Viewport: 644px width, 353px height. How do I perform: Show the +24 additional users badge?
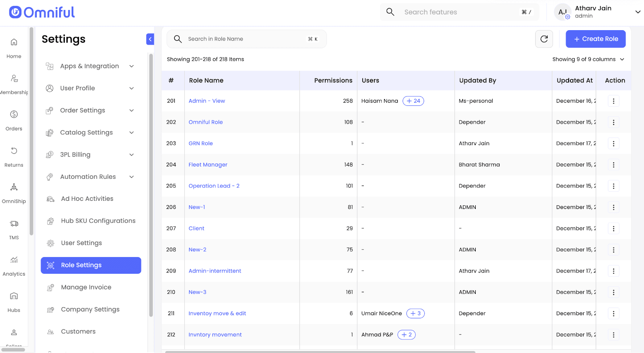(413, 101)
